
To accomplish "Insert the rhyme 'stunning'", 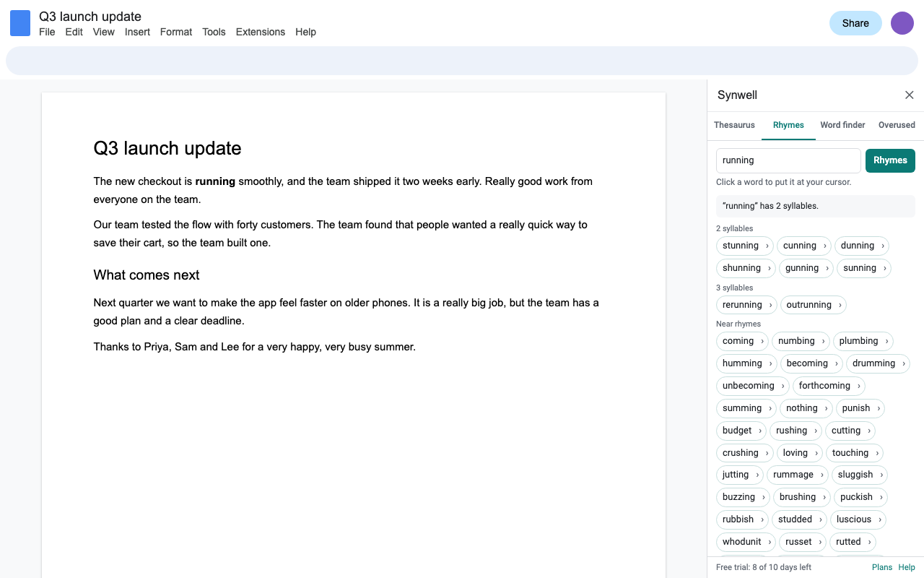I will (x=741, y=246).
